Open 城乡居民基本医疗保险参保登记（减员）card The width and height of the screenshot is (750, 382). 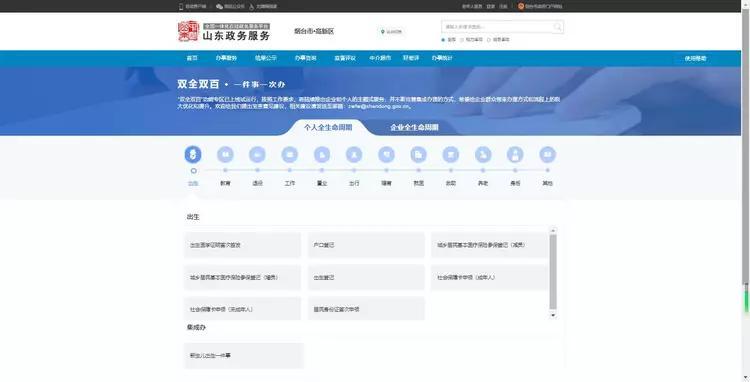click(489, 245)
